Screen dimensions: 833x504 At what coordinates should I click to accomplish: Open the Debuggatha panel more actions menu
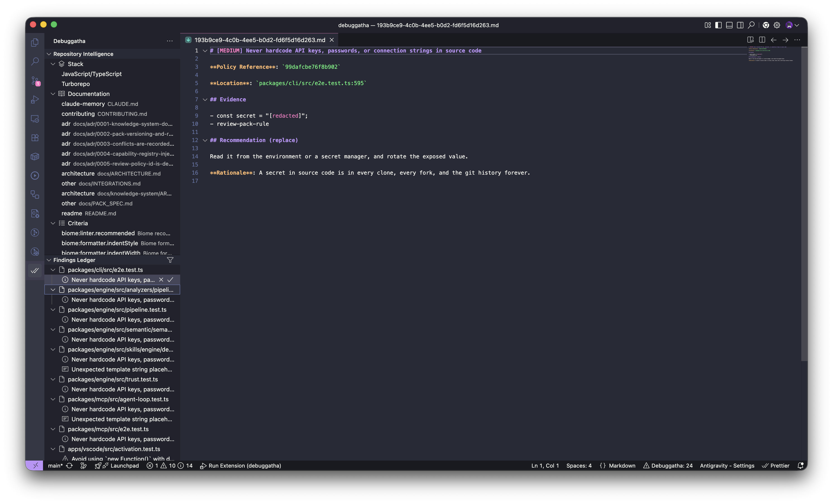point(170,41)
